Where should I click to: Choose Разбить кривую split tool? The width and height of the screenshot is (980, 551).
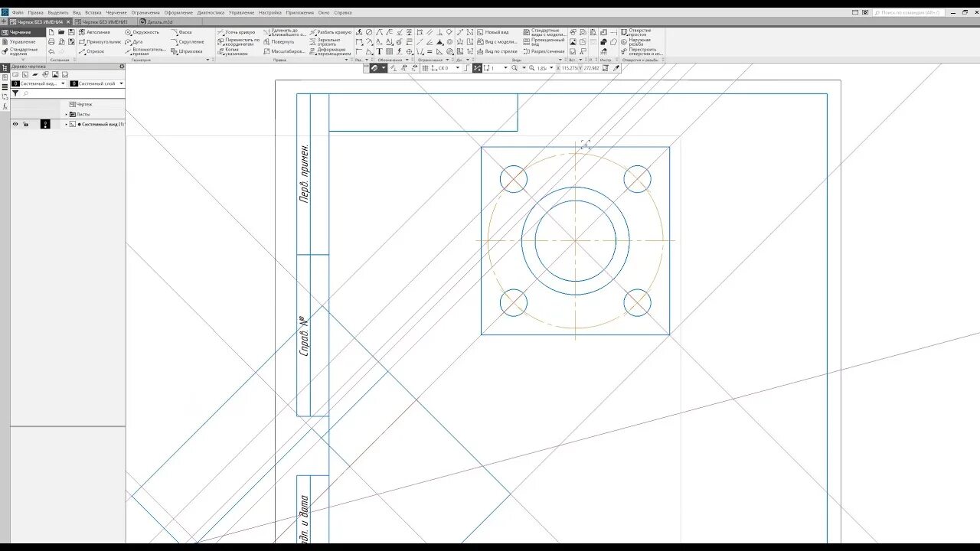coord(330,32)
